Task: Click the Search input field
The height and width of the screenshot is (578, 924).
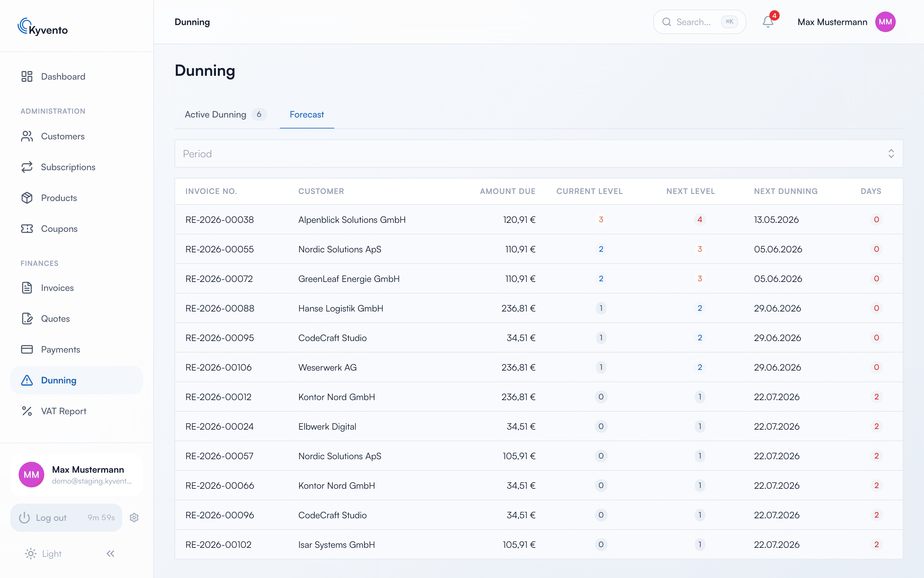Action: [699, 22]
